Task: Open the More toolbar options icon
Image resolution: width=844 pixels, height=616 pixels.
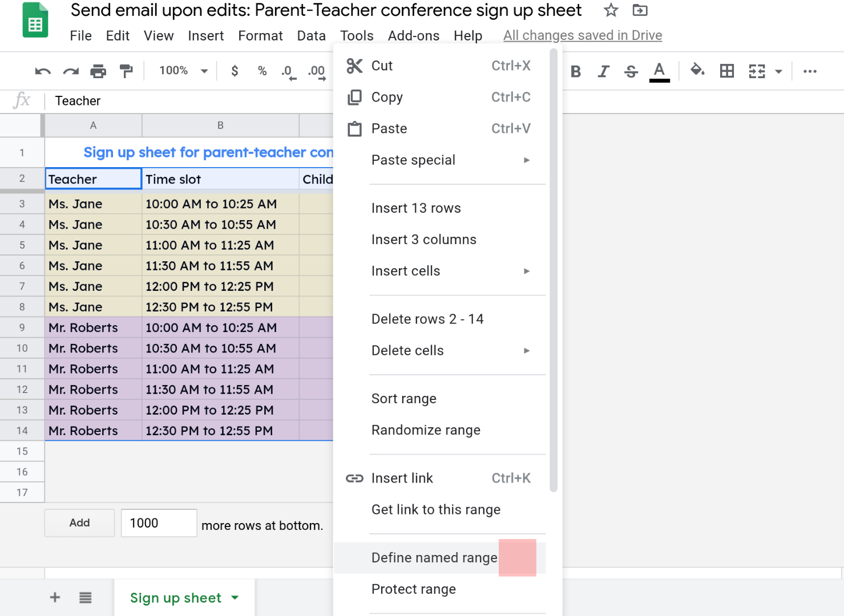Action: click(810, 71)
